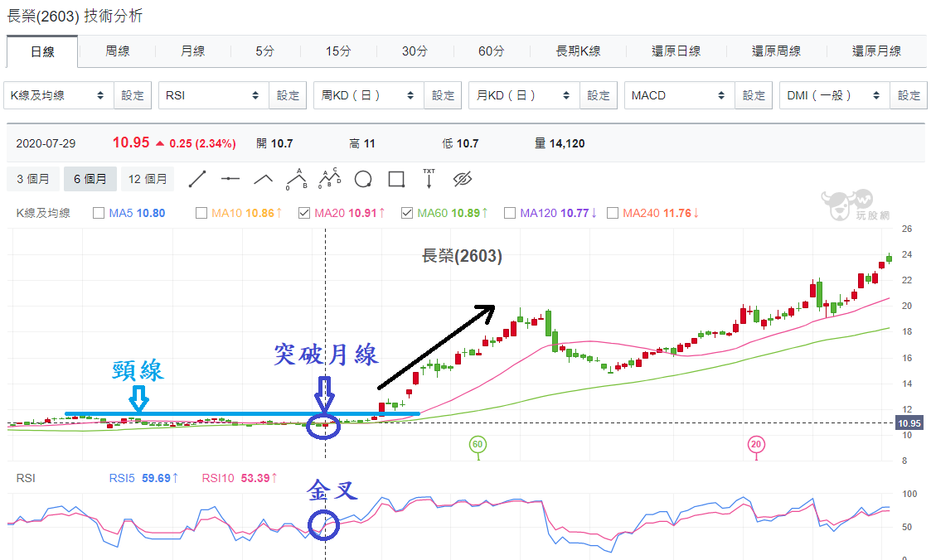Switch to the 5分 tab

[x=264, y=51]
